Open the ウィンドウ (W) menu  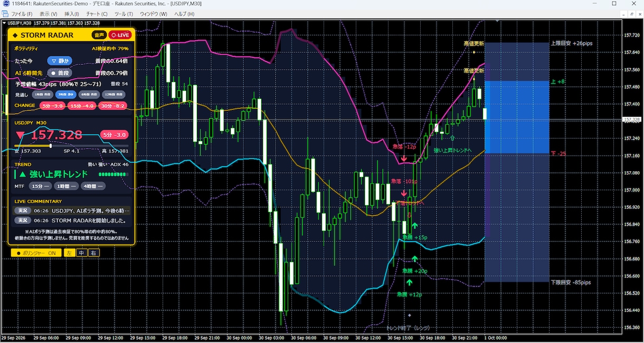pos(154,14)
